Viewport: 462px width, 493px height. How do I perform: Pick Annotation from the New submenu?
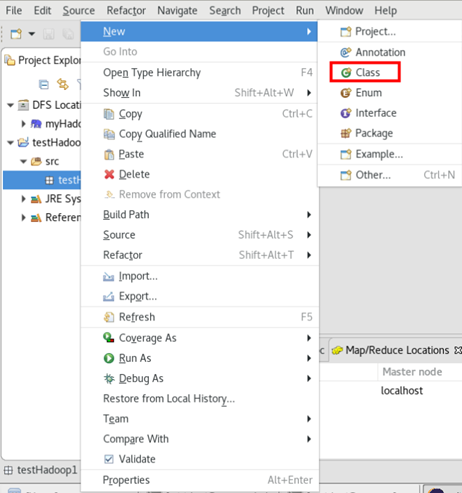(380, 52)
